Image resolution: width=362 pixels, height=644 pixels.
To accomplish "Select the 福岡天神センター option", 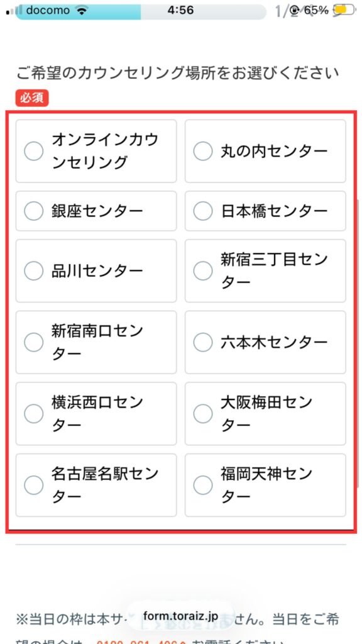I will pos(203,485).
